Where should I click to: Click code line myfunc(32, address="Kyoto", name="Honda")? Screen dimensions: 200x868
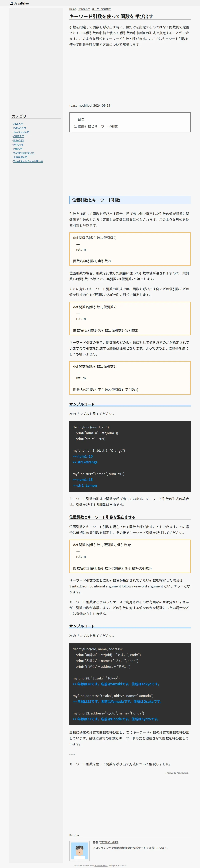point(108,713)
